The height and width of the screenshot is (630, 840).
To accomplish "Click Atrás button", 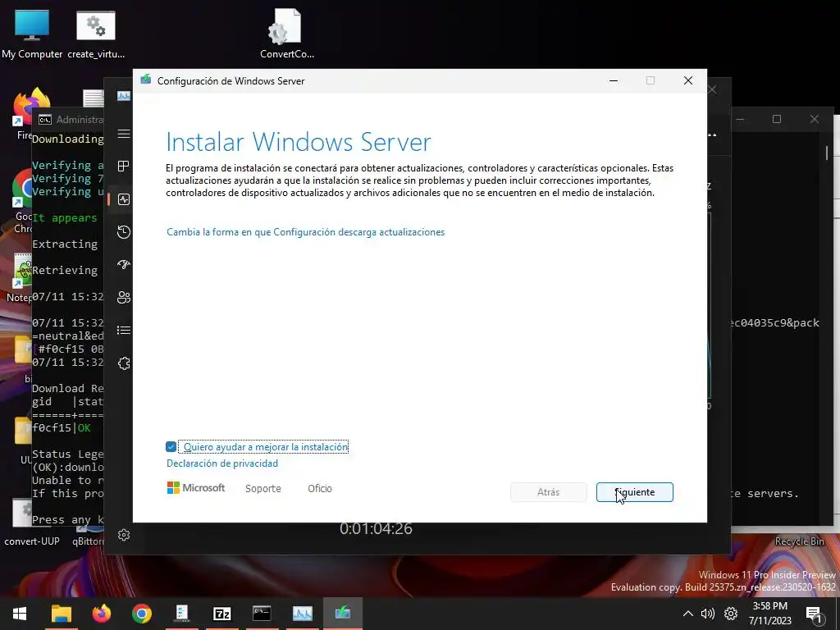I will coord(548,492).
